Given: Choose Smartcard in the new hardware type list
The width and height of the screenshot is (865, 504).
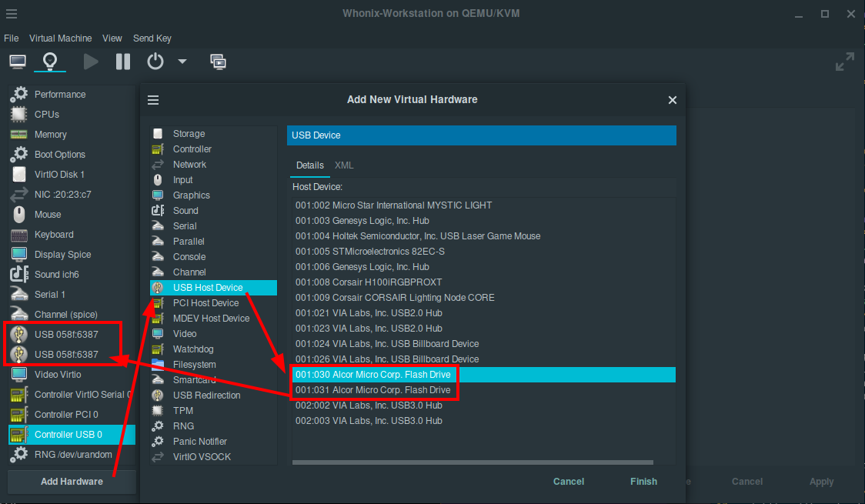Looking at the screenshot, I should click(x=213, y=380).
